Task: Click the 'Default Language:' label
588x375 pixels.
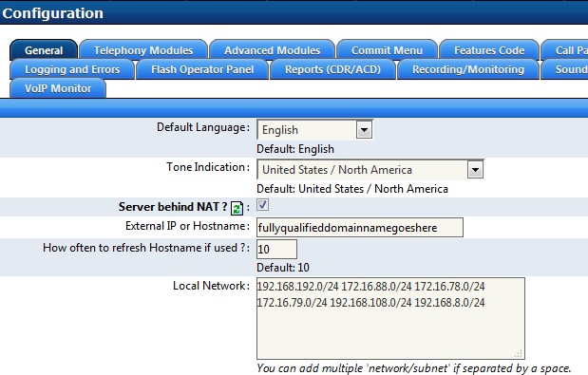Action: pyautogui.click(x=203, y=127)
